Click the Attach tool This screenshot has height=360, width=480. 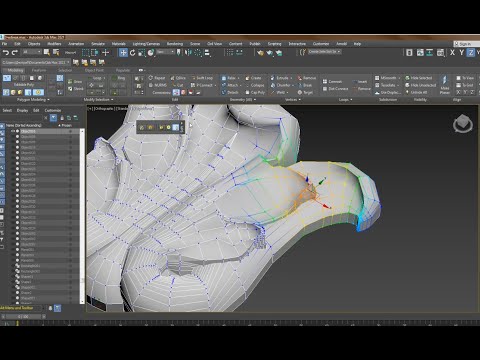pyautogui.click(x=231, y=85)
